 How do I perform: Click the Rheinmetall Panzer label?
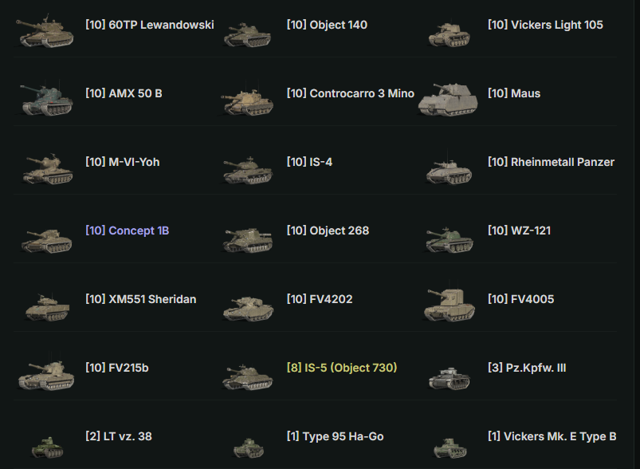point(551,162)
